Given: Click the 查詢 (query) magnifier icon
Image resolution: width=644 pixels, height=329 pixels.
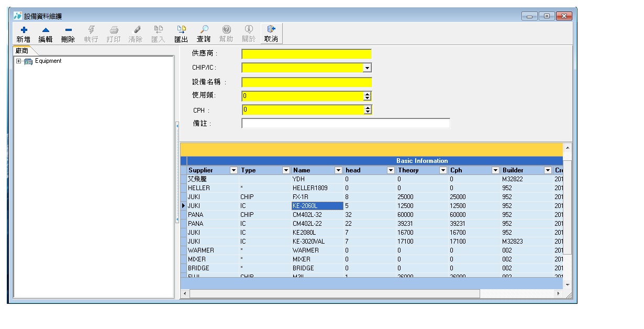Looking at the screenshot, I should coord(204,30).
